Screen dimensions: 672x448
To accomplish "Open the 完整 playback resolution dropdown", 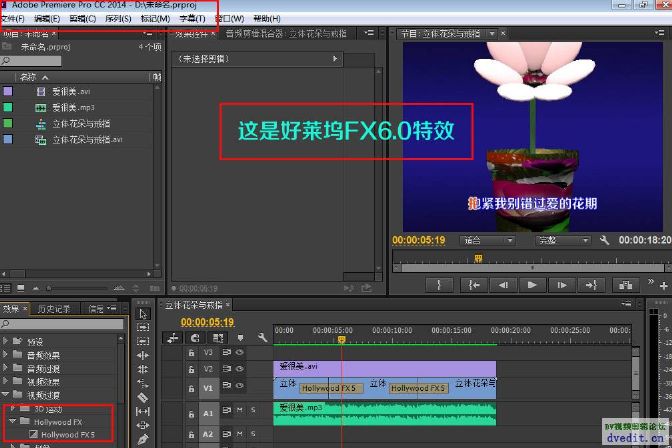I will [562, 241].
